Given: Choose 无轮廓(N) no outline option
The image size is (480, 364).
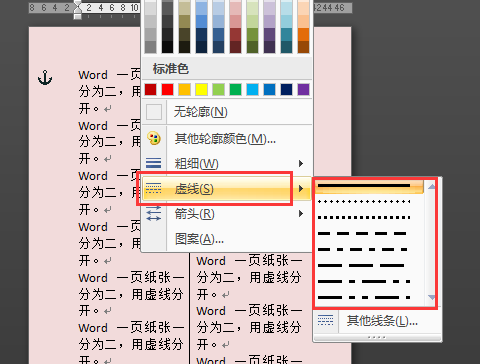Looking at the screenshot, I should coord(227,112).
